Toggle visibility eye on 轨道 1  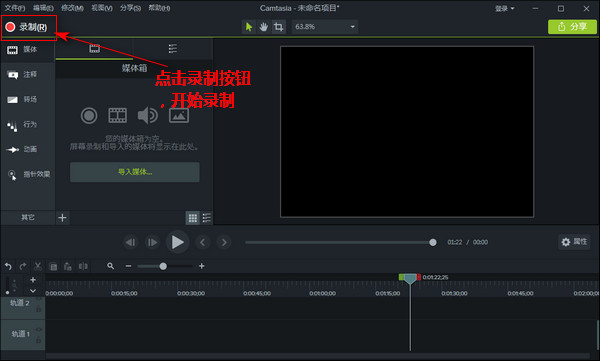(39, 329)
